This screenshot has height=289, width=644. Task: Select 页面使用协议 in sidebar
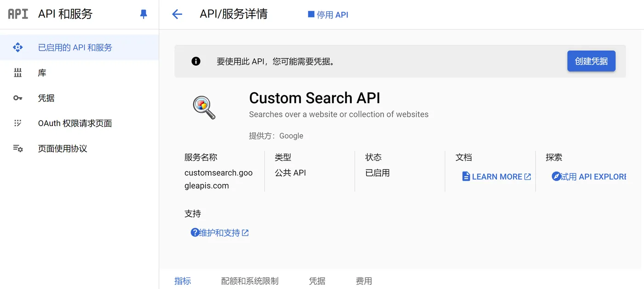tap(63, 149)
